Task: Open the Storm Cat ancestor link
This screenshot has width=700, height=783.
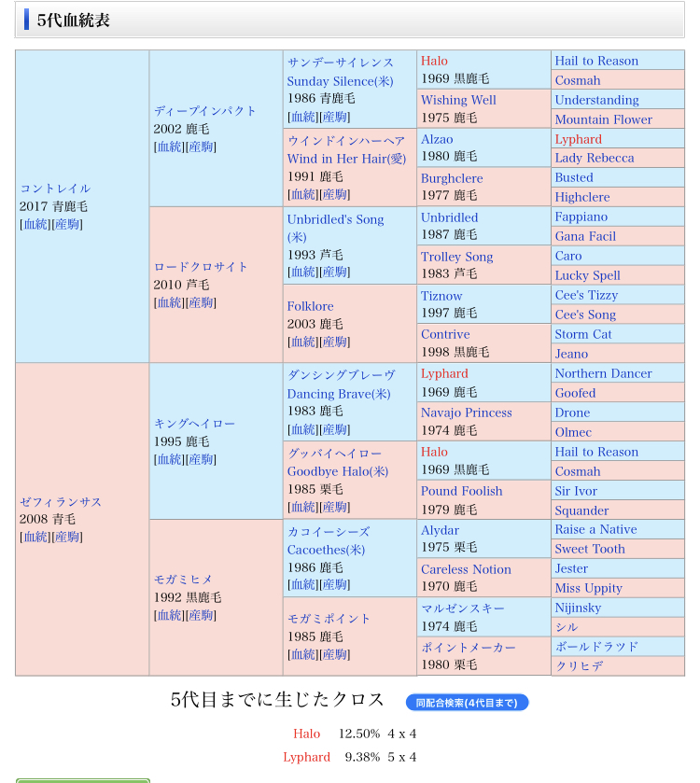Action: click(584, 334)
